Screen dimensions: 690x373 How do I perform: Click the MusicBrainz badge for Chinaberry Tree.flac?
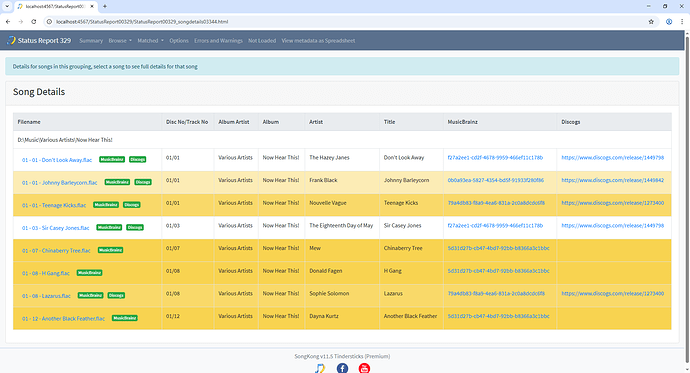[110, 250]
